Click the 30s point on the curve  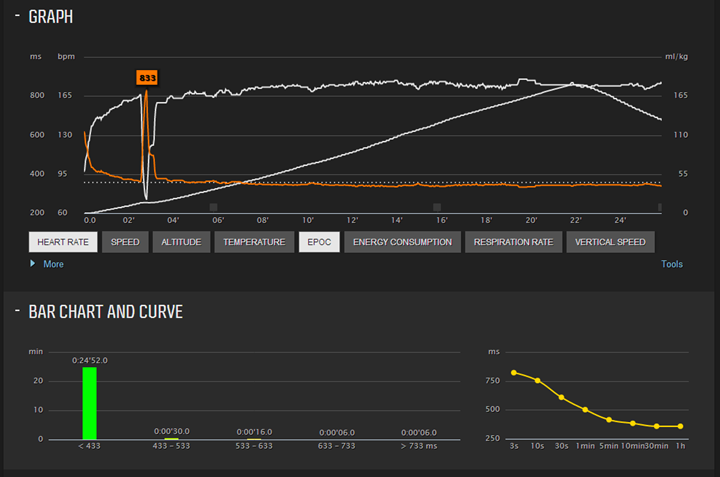[x=562, y=398]
